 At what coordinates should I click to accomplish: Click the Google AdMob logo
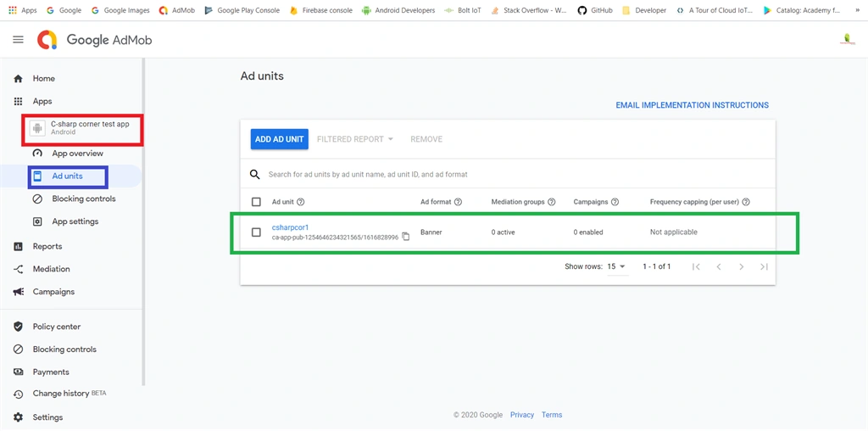click(94, 40)
